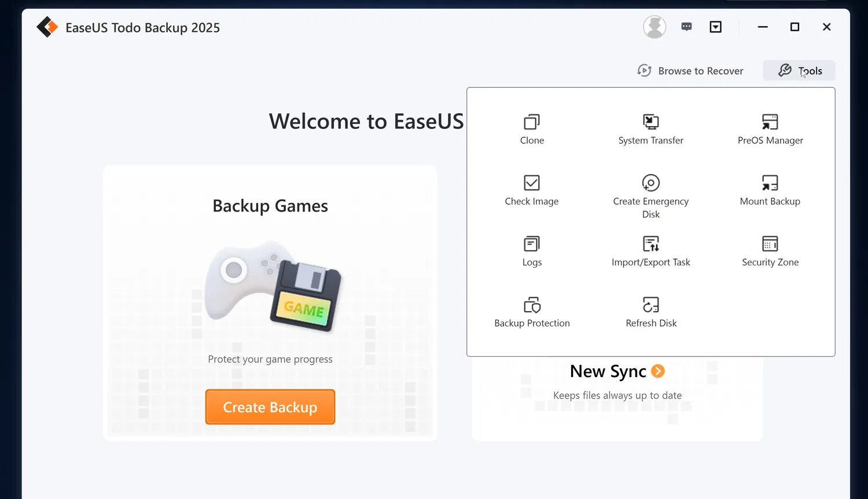The height and width of the screenshot is (499, 868).
Task: Collapse the Tools menu
Action: [x=799, y=71]
